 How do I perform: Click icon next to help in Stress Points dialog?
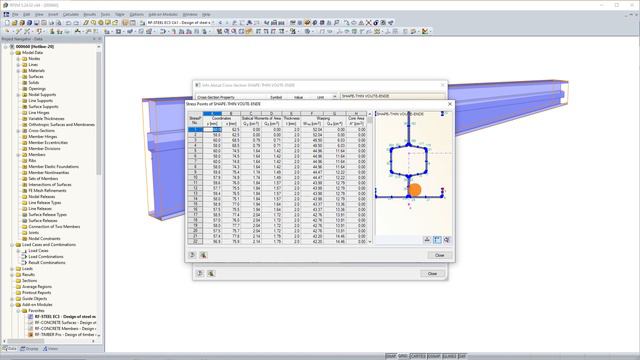(x=203, y=255)
